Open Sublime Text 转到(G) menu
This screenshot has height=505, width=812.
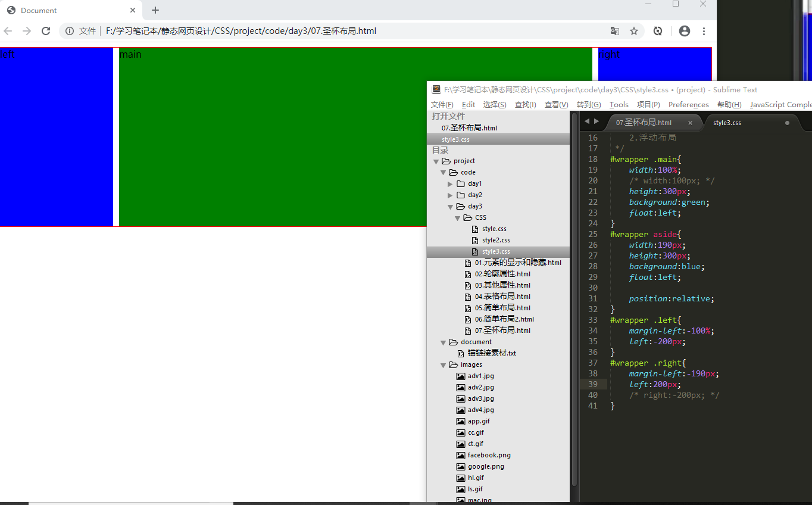(589, 105)
